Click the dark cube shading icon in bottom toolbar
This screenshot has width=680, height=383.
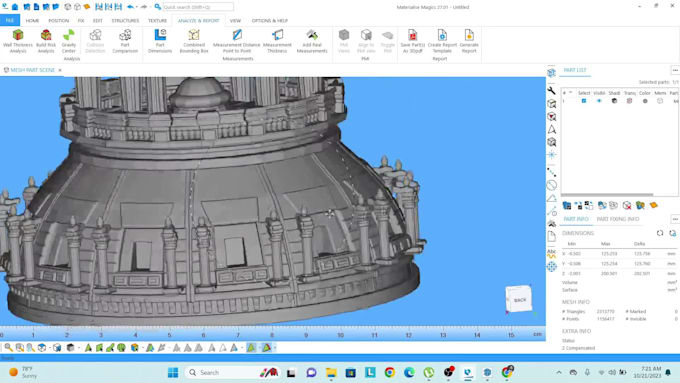[x=70, y=347]
